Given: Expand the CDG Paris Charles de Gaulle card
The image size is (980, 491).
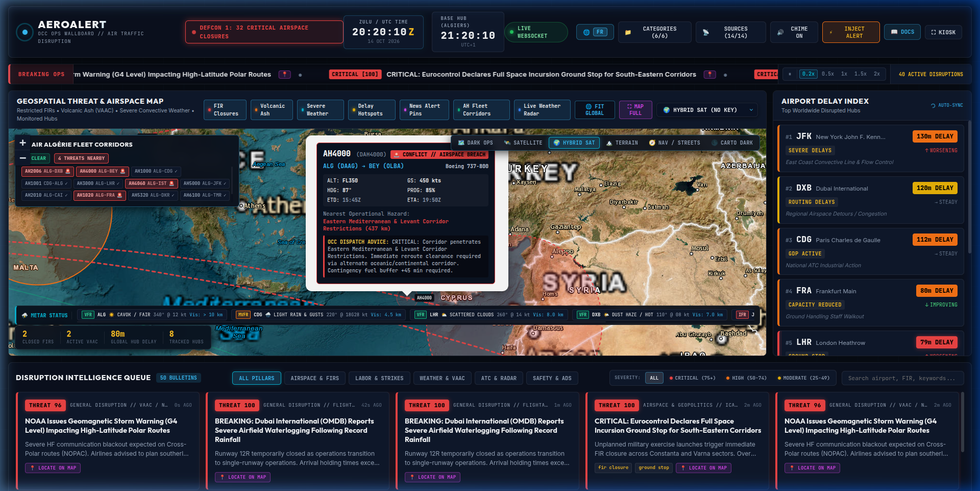Looking at the screenshot, I should point(870,251).
